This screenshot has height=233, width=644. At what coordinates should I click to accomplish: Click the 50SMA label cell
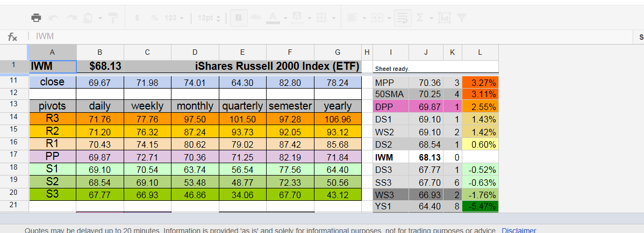coord(391,94)
